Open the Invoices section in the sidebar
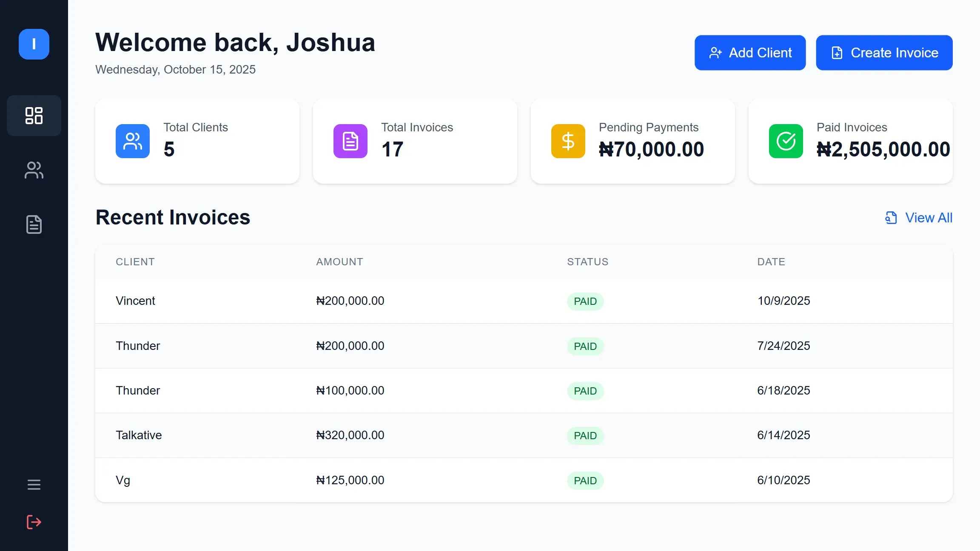This screenshot has height=551, width=980. click(x=34, y=224)
